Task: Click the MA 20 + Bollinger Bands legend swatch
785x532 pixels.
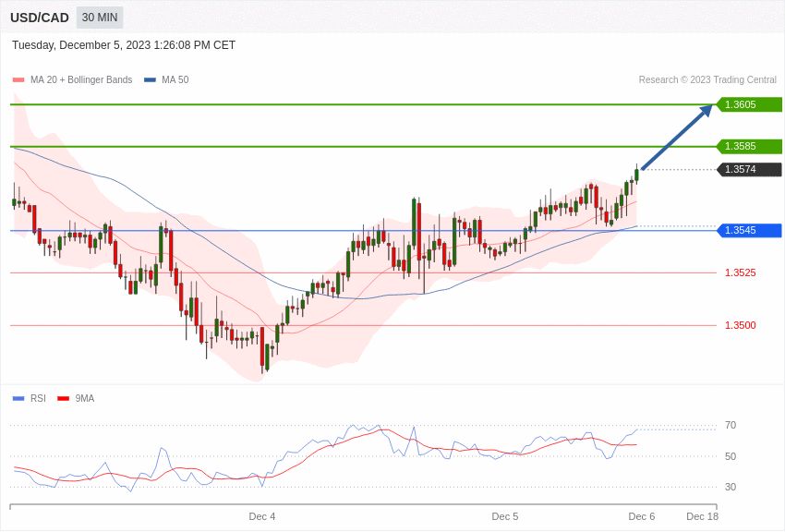Action: pyautogui.click(x=18, y=80)
